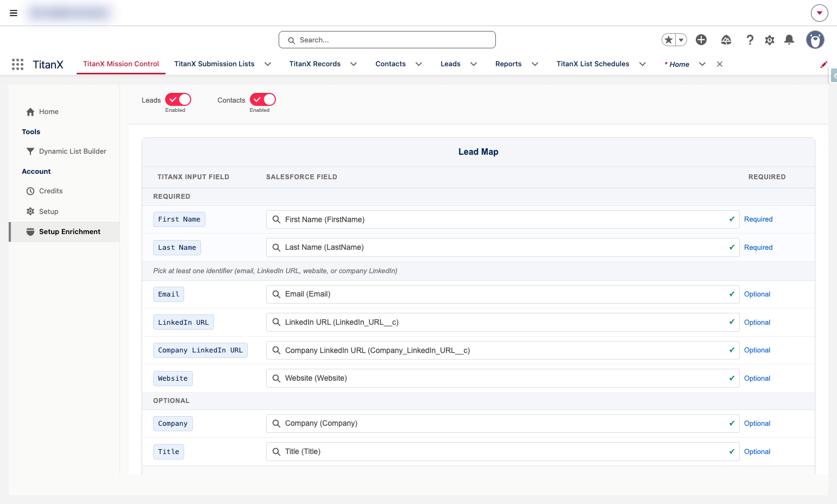Open the Contacts tab
The width and height of the screenshot is (837, 504).
[391, 64]
